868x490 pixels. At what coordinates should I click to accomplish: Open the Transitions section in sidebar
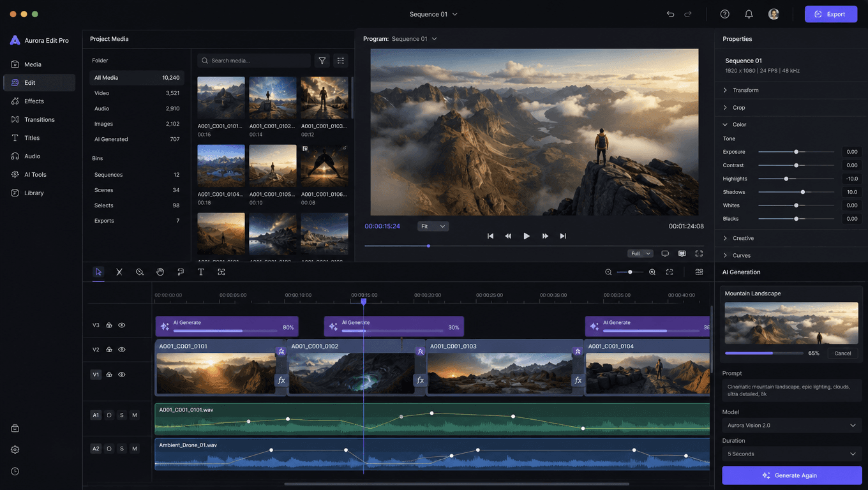click(x=40, y=119)
